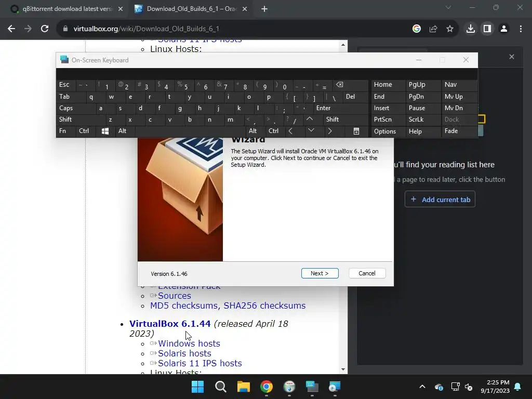Reload the VirtualBox page

(x=45, y=29)
